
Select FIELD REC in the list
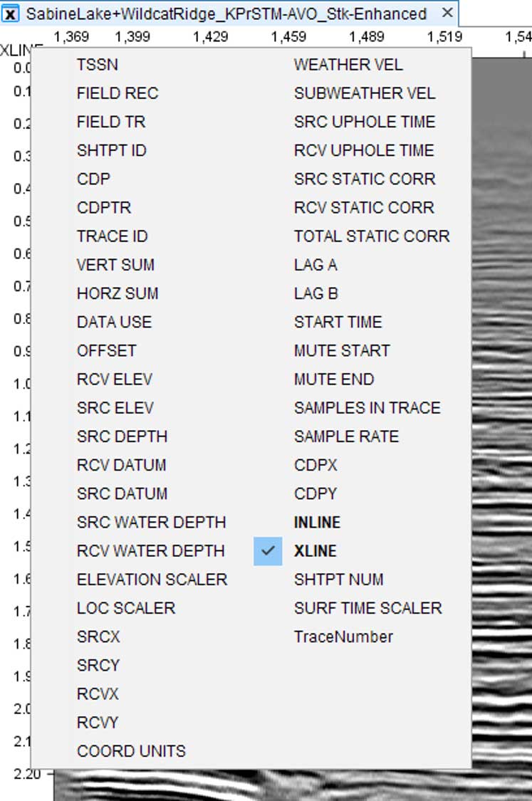(118, 93)
